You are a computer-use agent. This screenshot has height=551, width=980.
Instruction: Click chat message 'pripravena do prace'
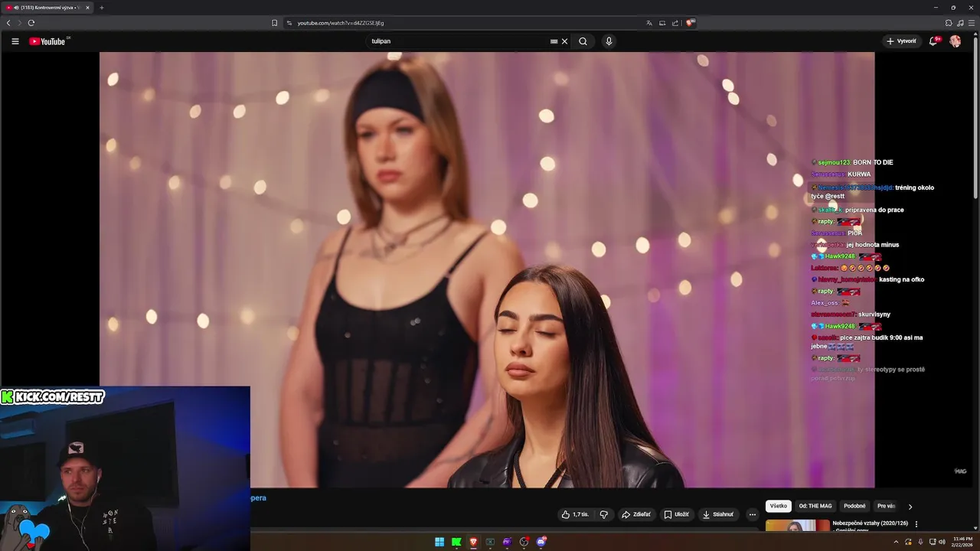(874, 210)
